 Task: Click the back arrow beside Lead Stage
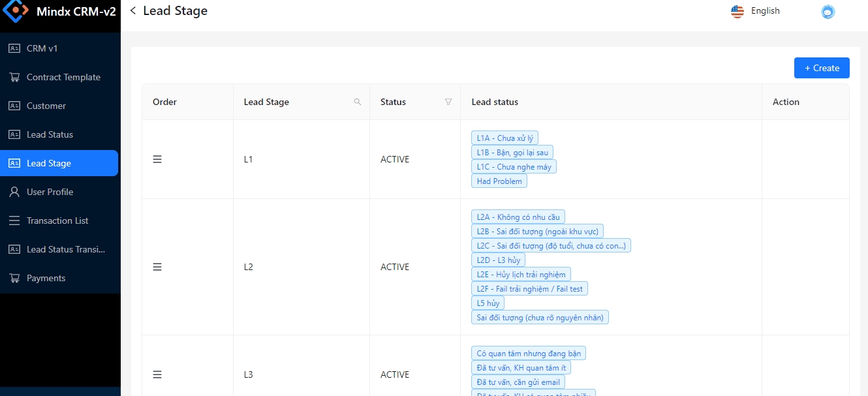133,10
